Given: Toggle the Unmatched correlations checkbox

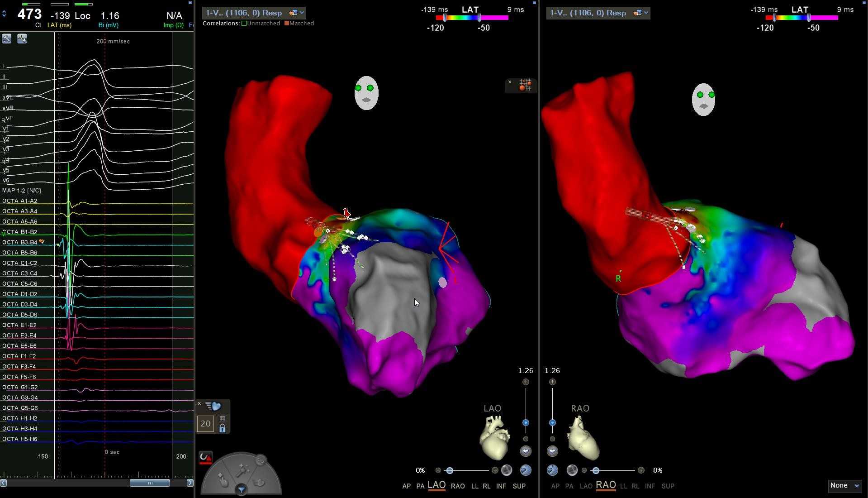Looking at the screenshot, I should [x=244, y=24].
